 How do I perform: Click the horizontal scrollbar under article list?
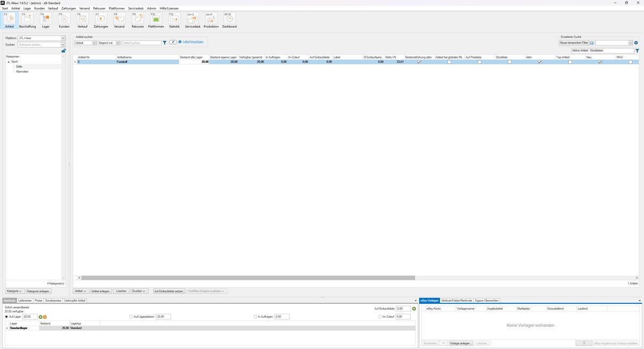pos(247,278)
